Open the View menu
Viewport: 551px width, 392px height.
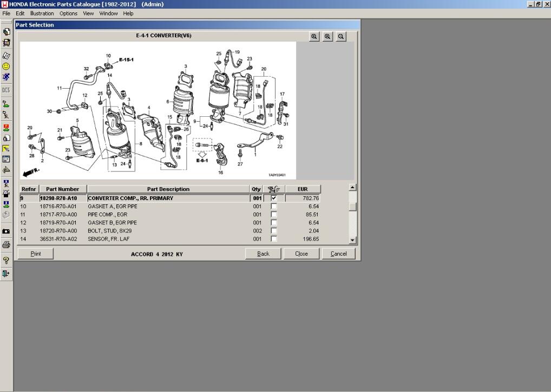click(88, 14)
